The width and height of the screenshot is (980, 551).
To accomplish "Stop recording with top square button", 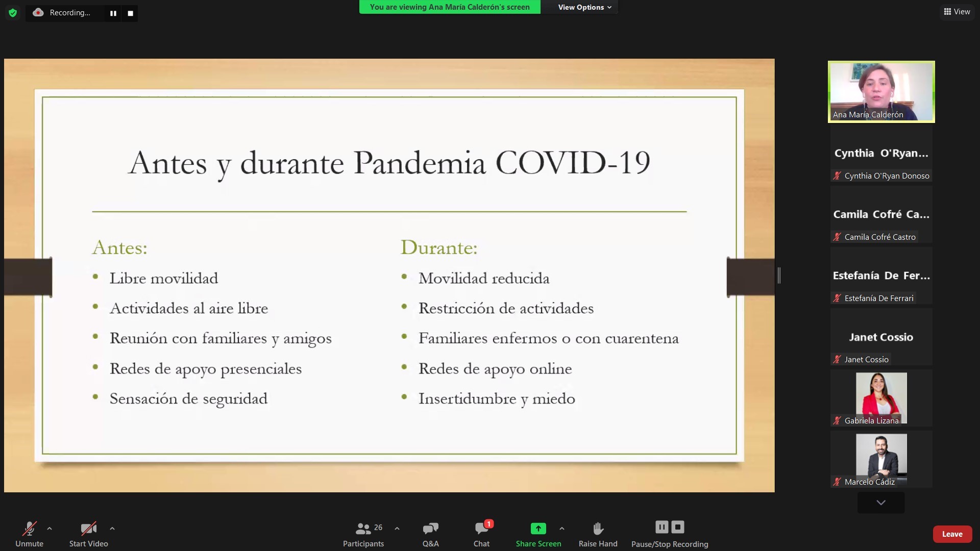I will [131, 13].
